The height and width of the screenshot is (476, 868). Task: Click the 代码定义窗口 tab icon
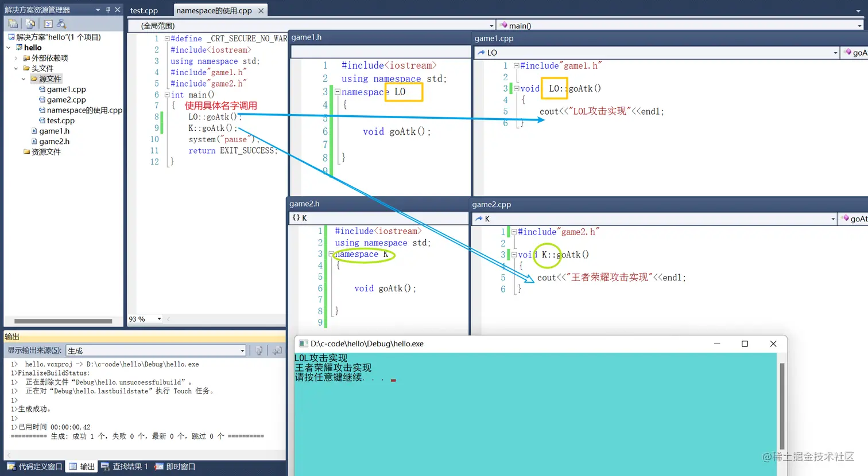click(11, 467)
